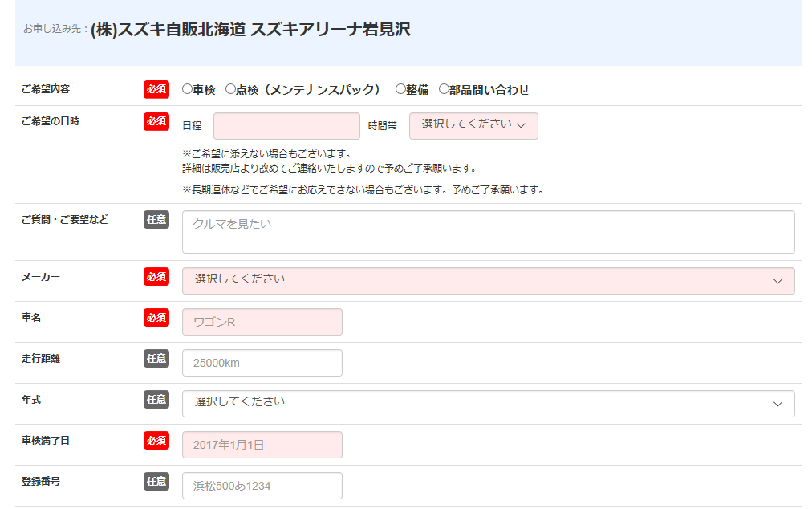Click the 走行距離 label
Image resolution: width=812 pixels, height=509 pixels.
coord(41,359)
